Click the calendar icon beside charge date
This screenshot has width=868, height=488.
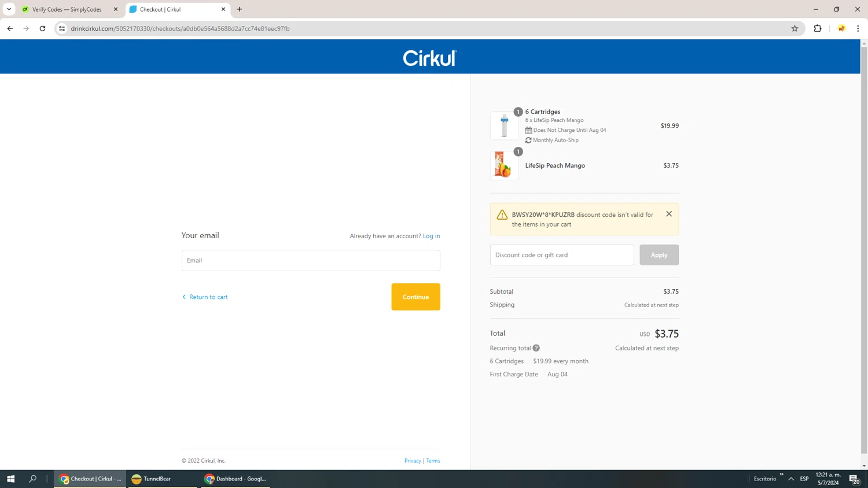coord(528,131)
